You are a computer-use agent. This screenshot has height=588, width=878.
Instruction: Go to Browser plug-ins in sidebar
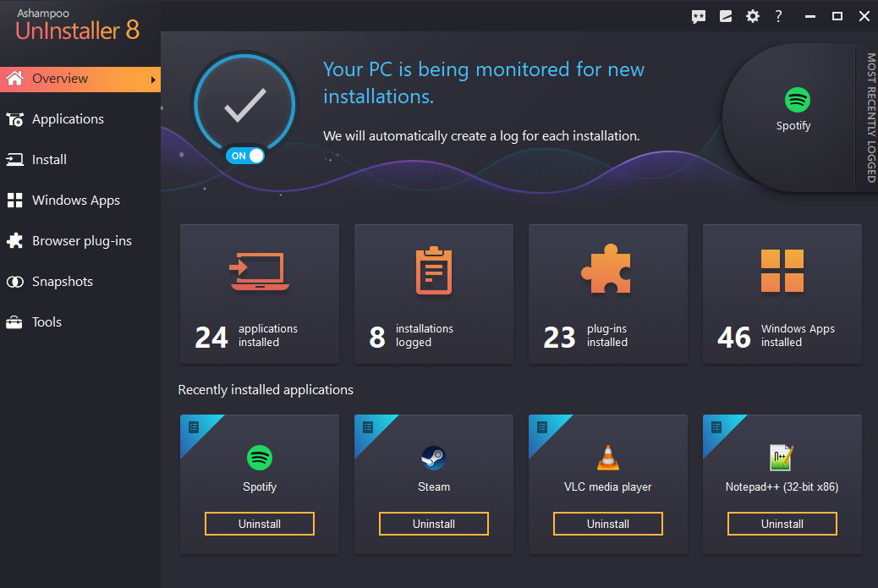point(81,241)
